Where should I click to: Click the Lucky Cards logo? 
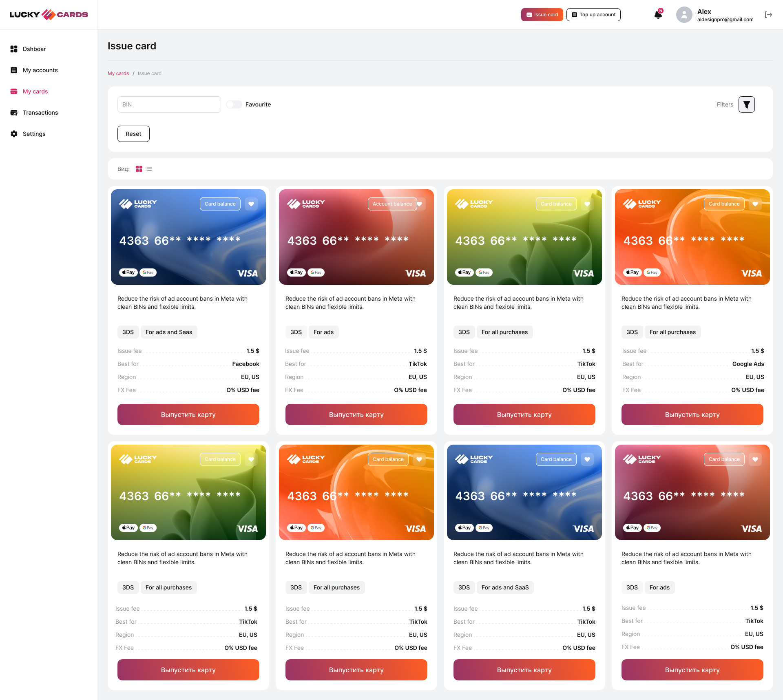point(49,14)
